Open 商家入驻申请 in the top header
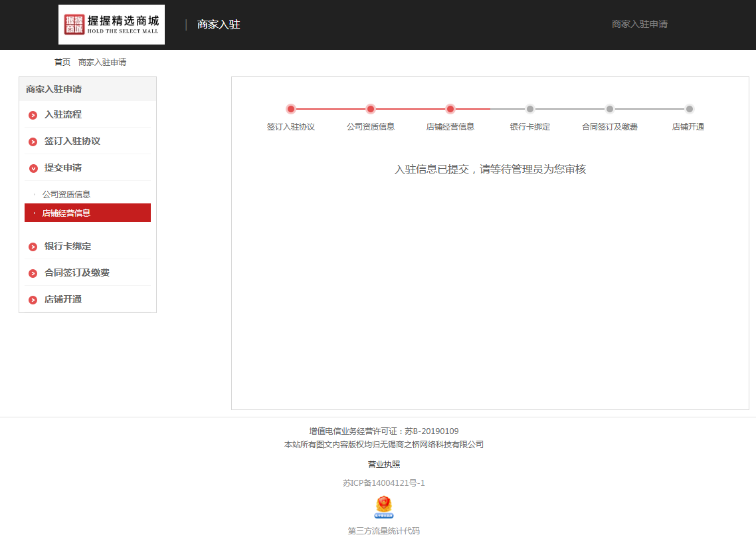The width and height of the screenshot is (756, 557). point(639,24)
